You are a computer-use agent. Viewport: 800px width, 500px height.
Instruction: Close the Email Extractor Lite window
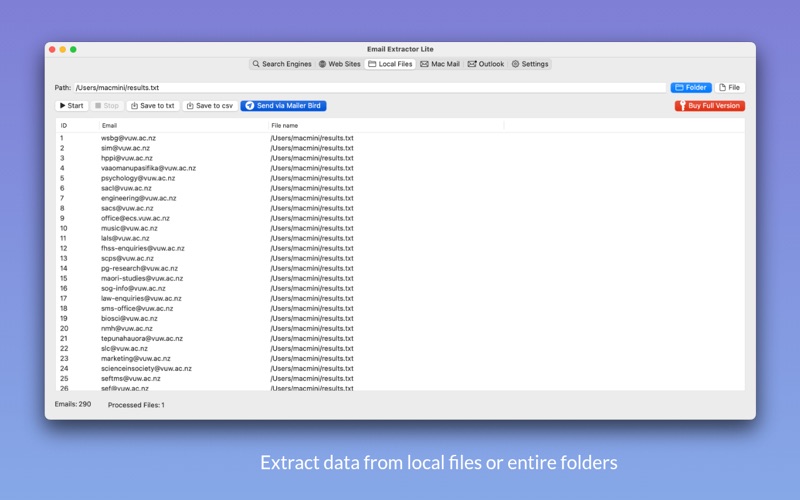[52, 49]
